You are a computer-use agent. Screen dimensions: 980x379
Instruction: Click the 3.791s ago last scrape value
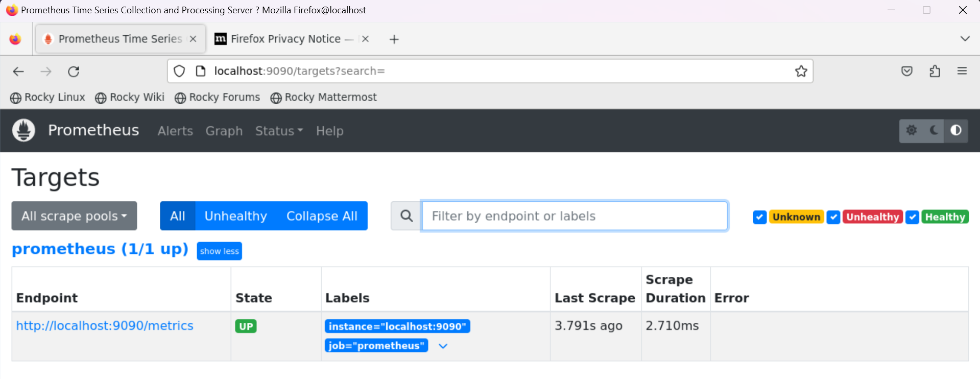coord(588,326)
